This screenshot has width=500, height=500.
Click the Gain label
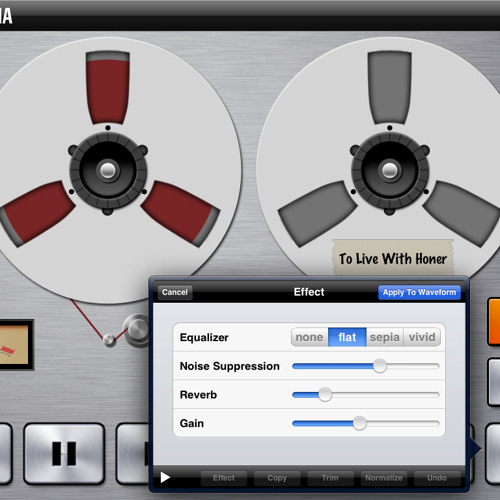192,423
